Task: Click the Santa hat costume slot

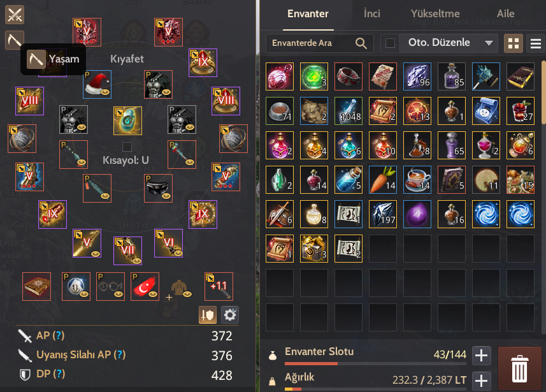Action: click(97, 84)
